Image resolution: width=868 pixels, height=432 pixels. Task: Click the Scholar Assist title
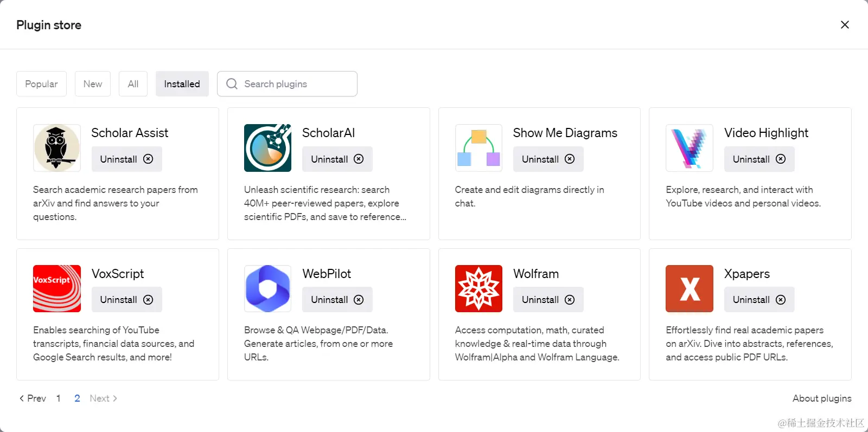pos(130,133)
